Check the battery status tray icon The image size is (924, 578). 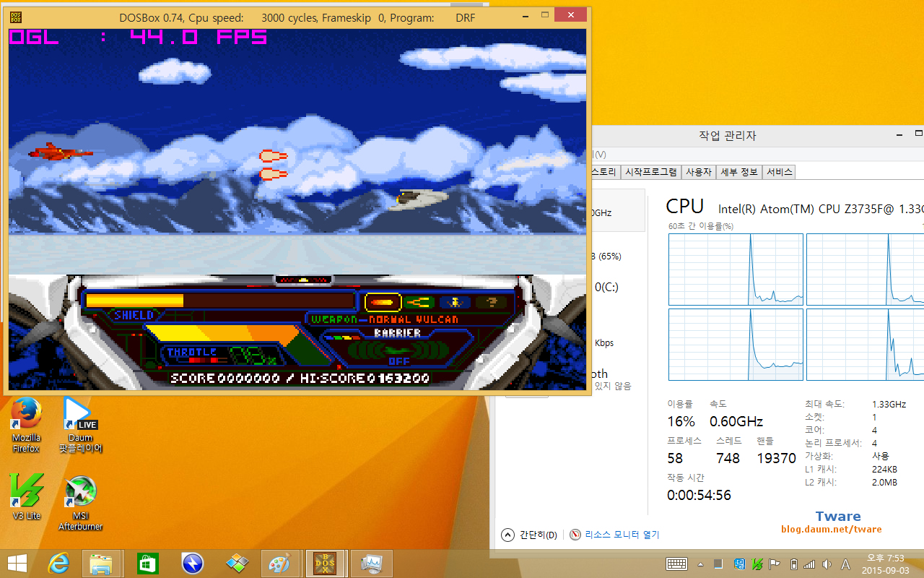tap(793, 564)
